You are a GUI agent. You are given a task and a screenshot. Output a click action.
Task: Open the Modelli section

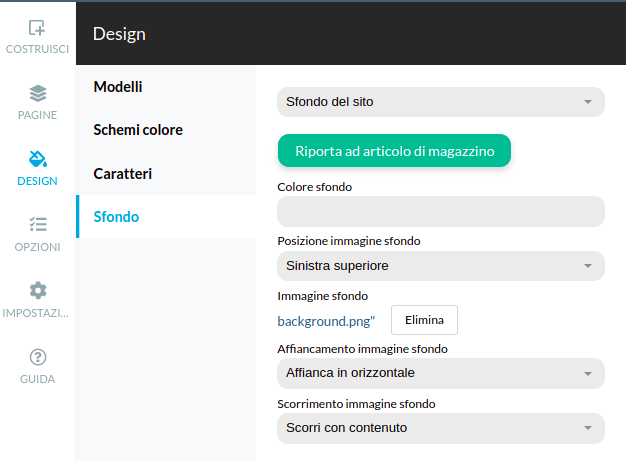click(x=118, y=87)
